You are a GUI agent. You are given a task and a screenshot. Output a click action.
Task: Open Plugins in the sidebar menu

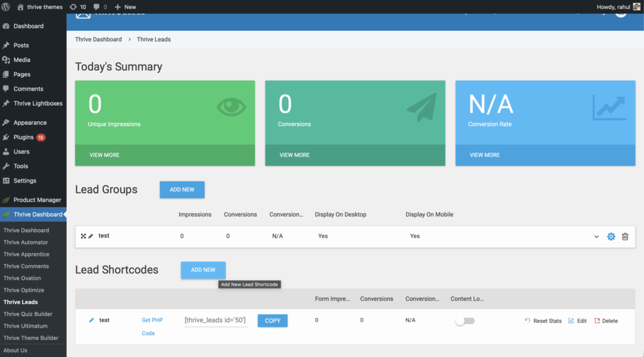click(x=23, y=137)
